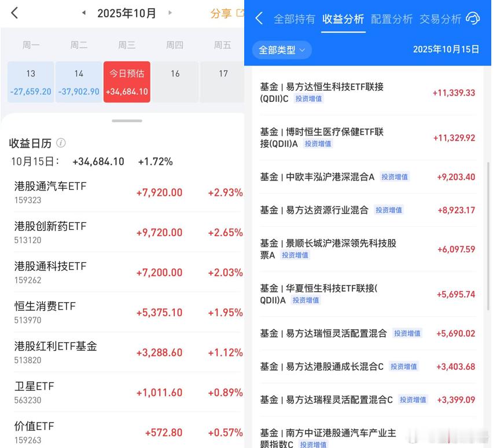
Task: Open 易方达资源行业混合 fund
Action: click(367, 210)
